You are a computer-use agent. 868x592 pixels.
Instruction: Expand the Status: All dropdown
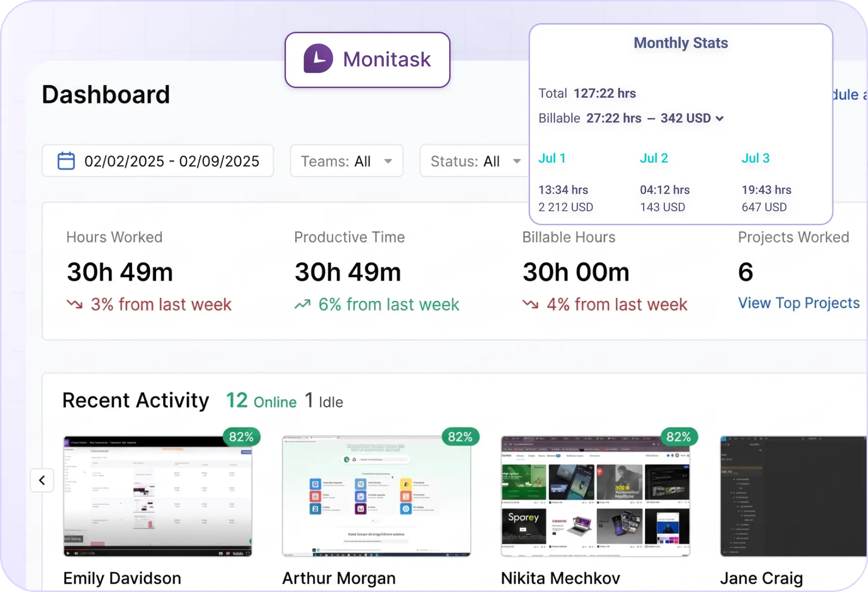click(x=475, y=161)
